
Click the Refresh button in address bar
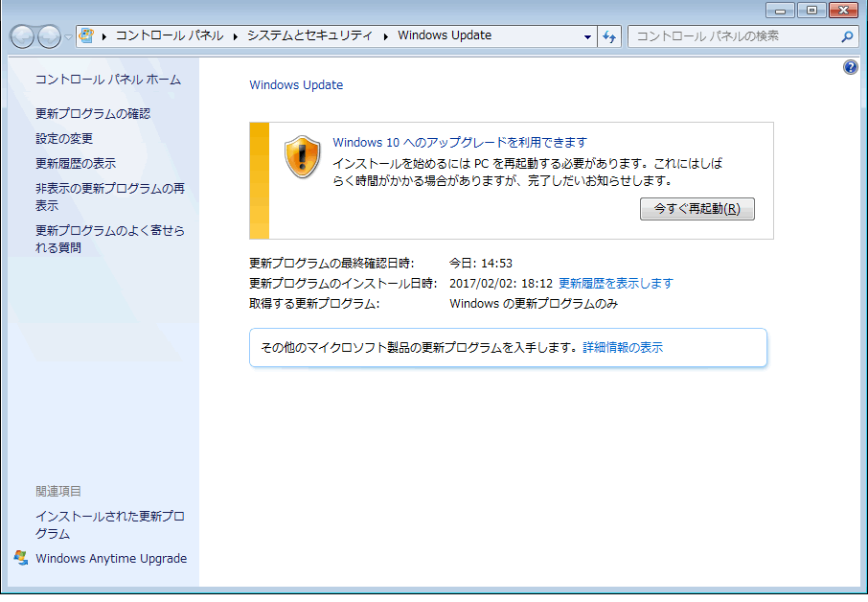click(609, 37)
